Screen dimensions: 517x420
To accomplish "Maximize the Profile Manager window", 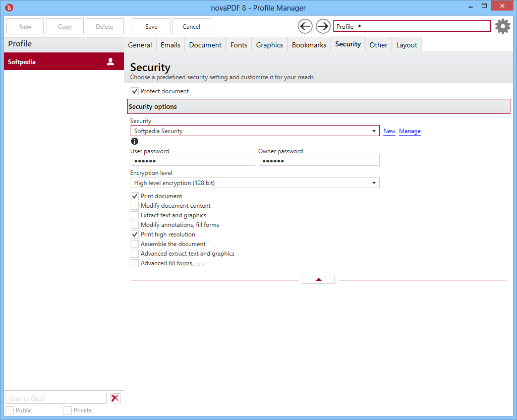I will (x=484, y=6).
